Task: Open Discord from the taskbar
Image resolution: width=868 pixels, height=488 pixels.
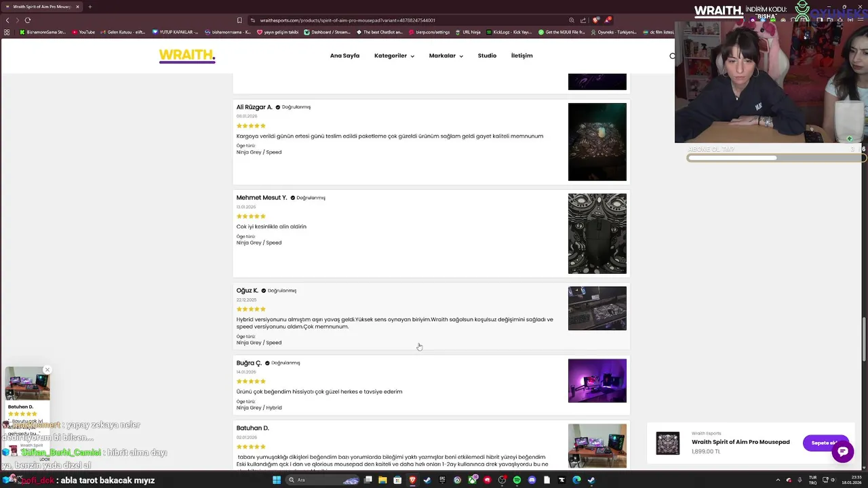Action: click(532, 480)
